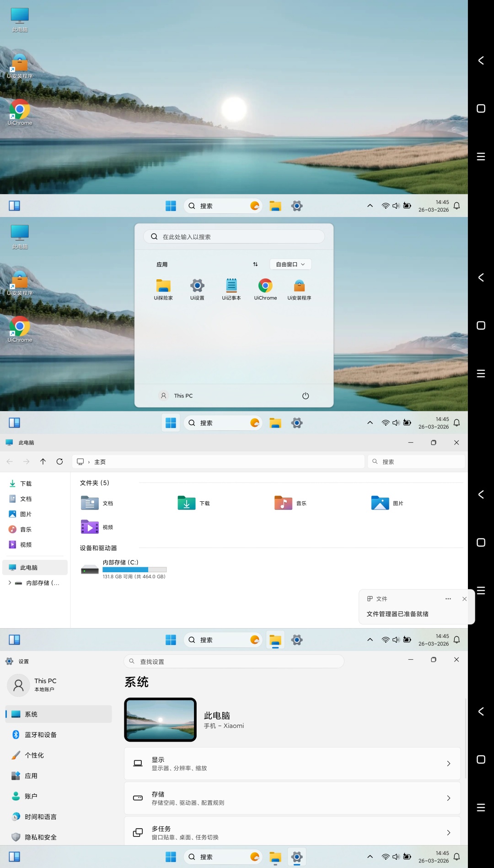Go forward in the 此电脑 file explorer

point(26,461)
